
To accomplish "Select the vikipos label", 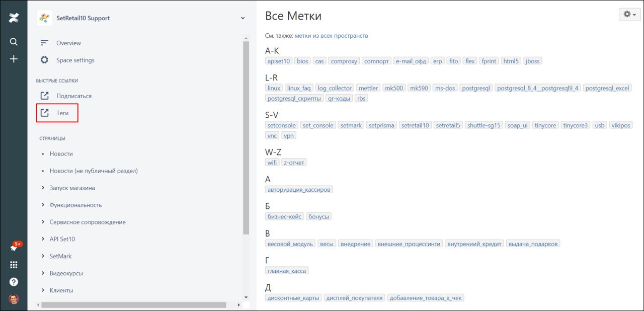I will 621,125.
